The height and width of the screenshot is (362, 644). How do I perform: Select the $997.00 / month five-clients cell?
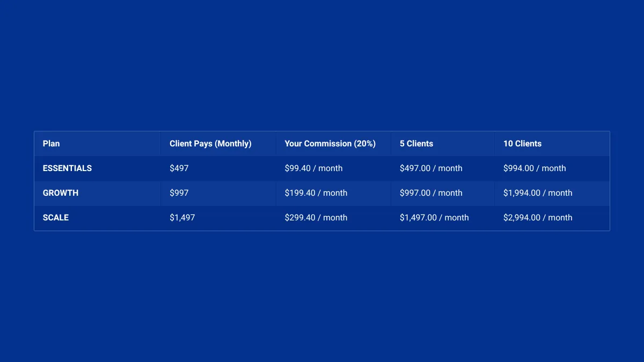[443, 193]
